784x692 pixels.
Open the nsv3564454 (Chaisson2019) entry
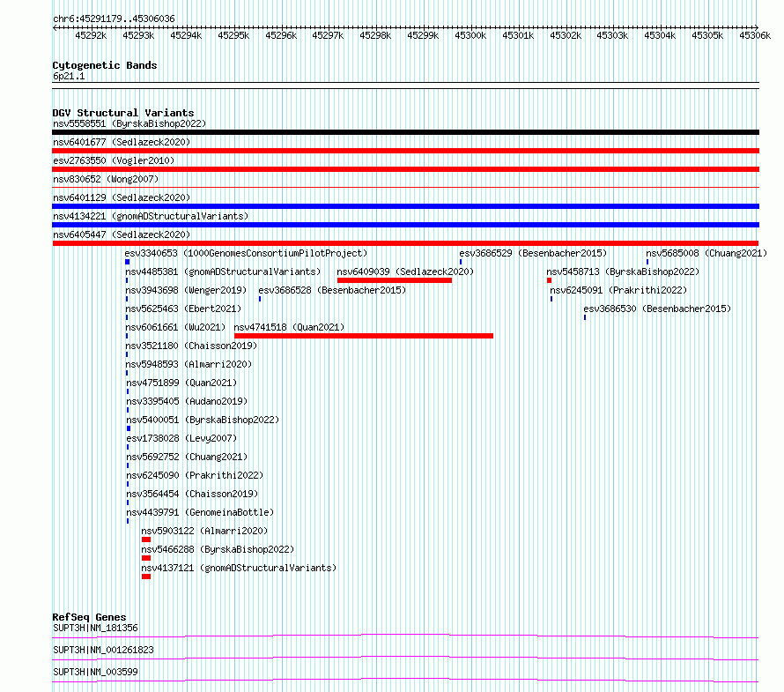(192, 494)
